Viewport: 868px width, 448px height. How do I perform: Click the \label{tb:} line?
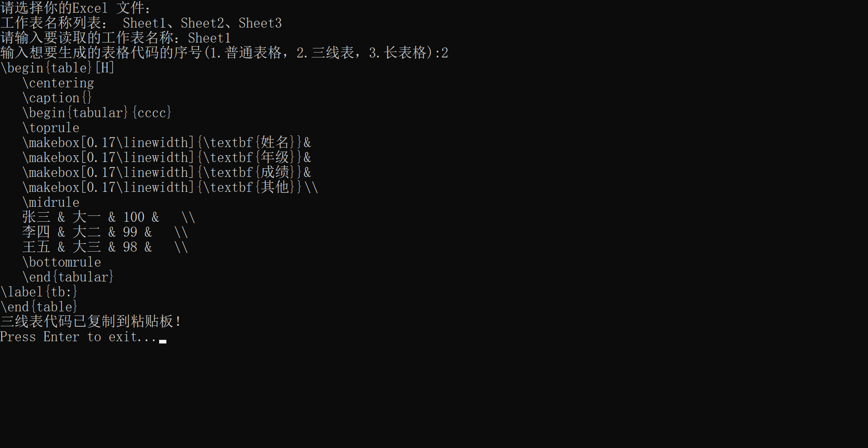tap(39, 292)
